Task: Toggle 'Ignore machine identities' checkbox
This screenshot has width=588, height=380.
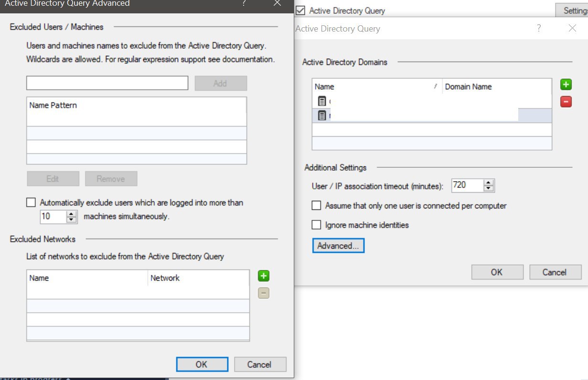Action: [x=316, y=225]
